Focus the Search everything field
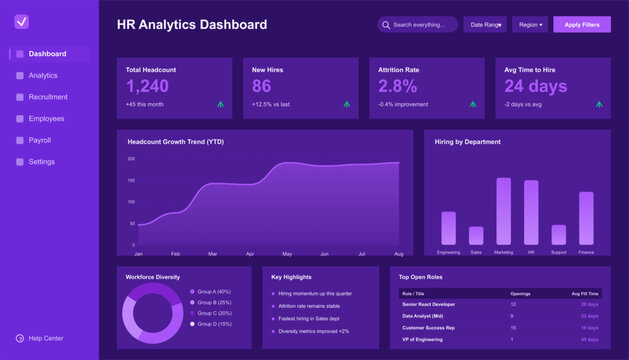The width and height of the screenshot is (629, 360). (418, 24)
